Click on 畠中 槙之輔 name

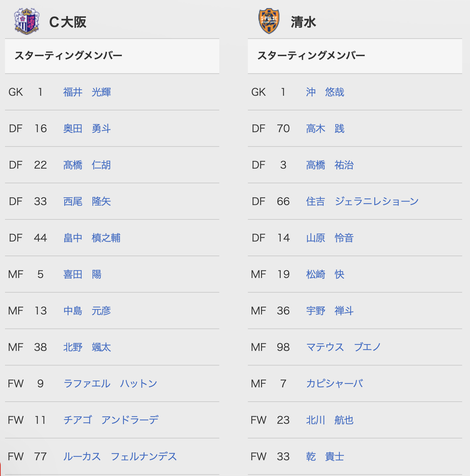[x=92, y=238]
